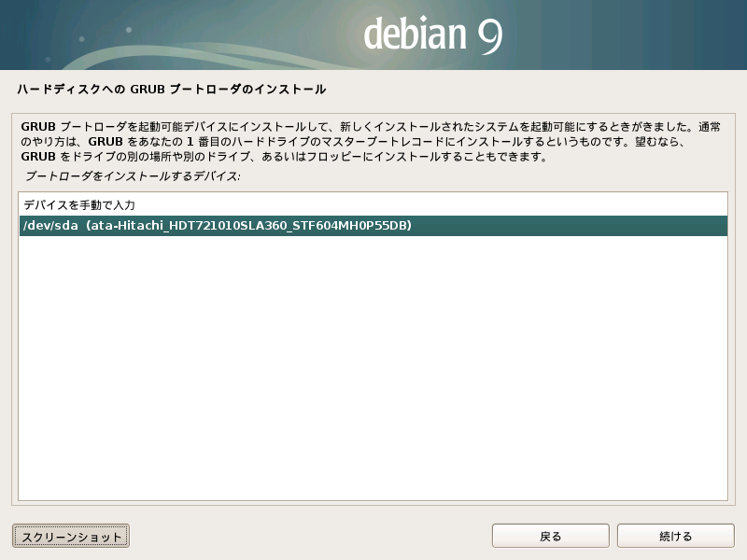
Task: Select the /dev/sda Hitachi disk entry
Action: point(215,226)
